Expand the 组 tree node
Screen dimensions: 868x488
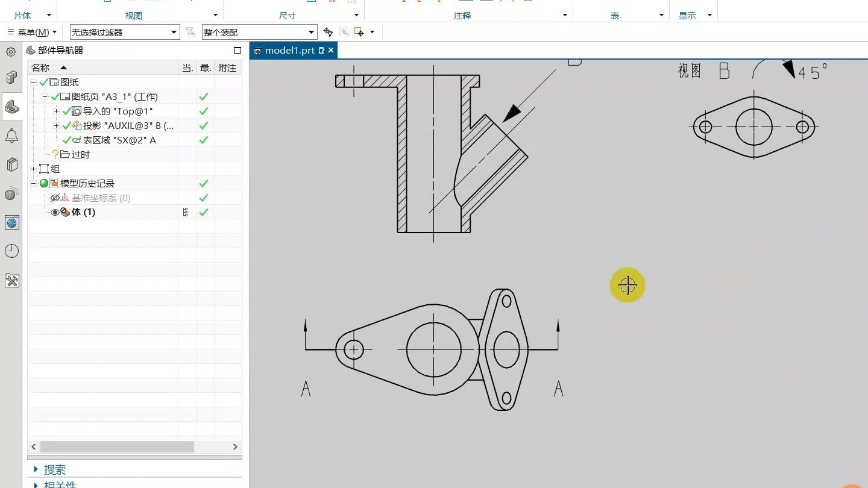pyautogui.click(x=34, y=169)
